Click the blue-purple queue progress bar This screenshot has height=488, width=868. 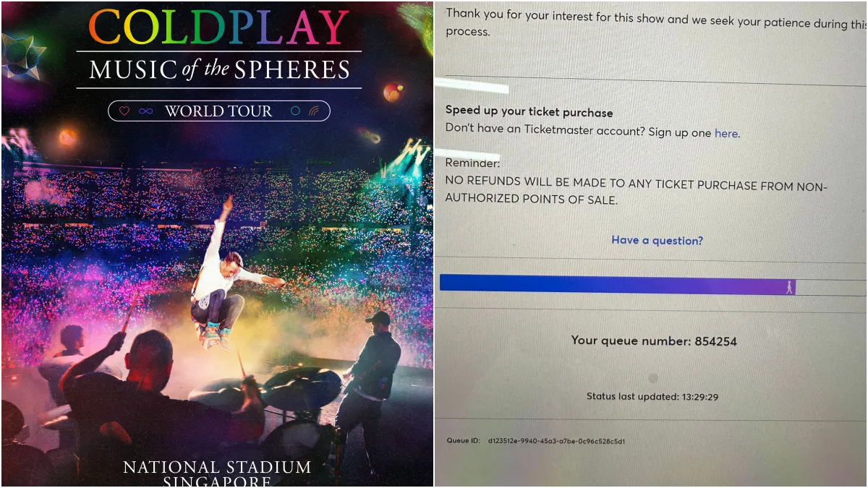pos(618,286)
